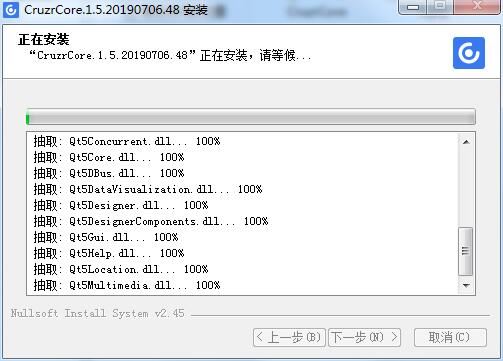Image resolution: width=503 pixels, height=361 pixels.
Task: Select the Qt5Gui.dll log line
Action: tap(106, 237)
